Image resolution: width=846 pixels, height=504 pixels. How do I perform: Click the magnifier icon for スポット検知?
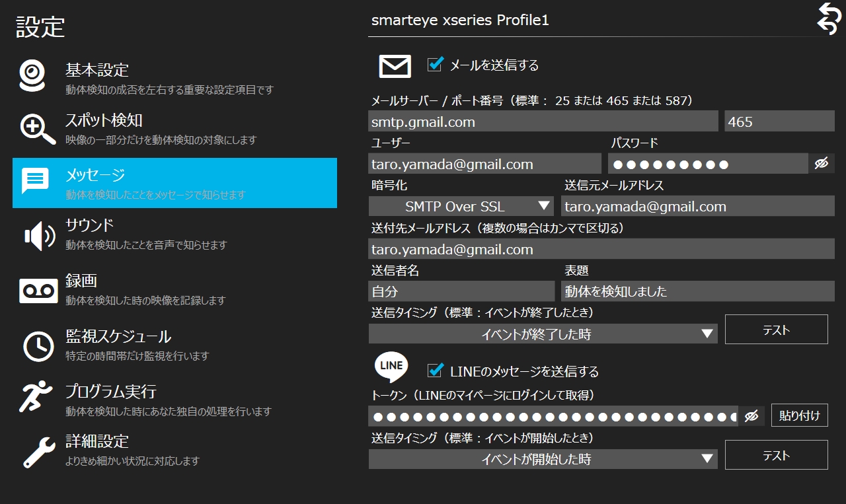click(x=37, y=127)
